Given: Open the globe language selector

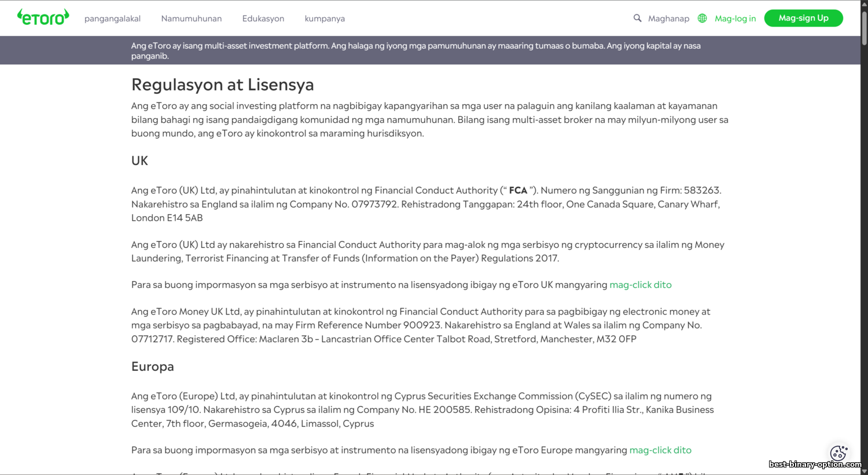Looking at the screenshot, I should 702,18.
